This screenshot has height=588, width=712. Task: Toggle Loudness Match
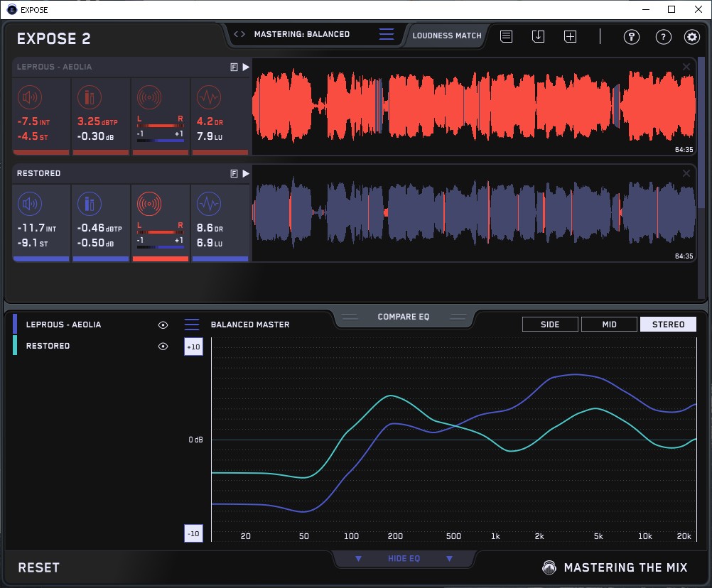click(x=446, y=35)
